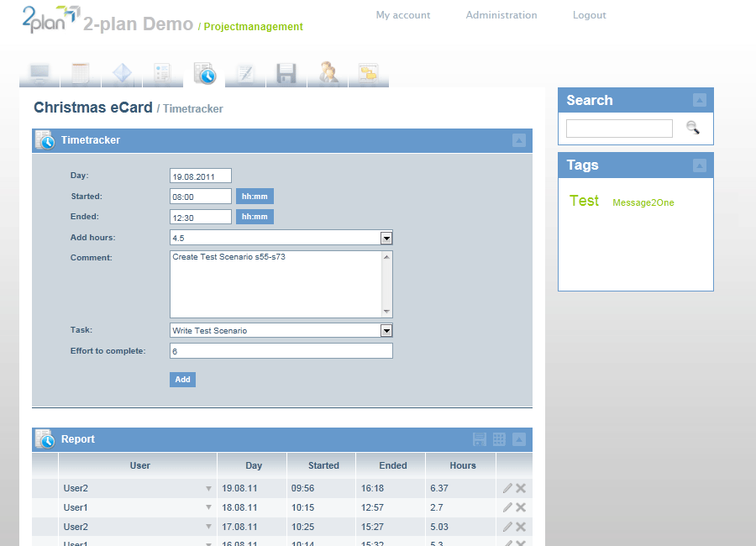Viewport: 756px width, 546px height.
Task: Collapse the Tags panel
Action: (x=700, y=165)
